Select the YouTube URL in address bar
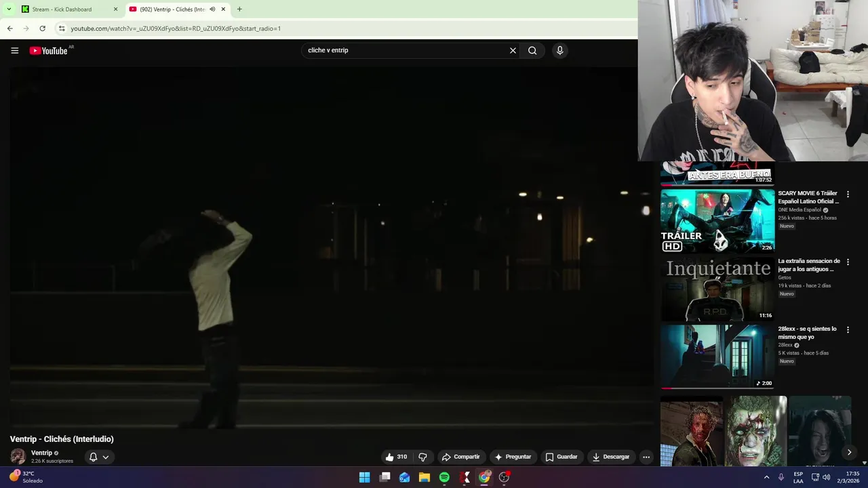The height and width of the screenshot is (488, 868). (176, 28)
